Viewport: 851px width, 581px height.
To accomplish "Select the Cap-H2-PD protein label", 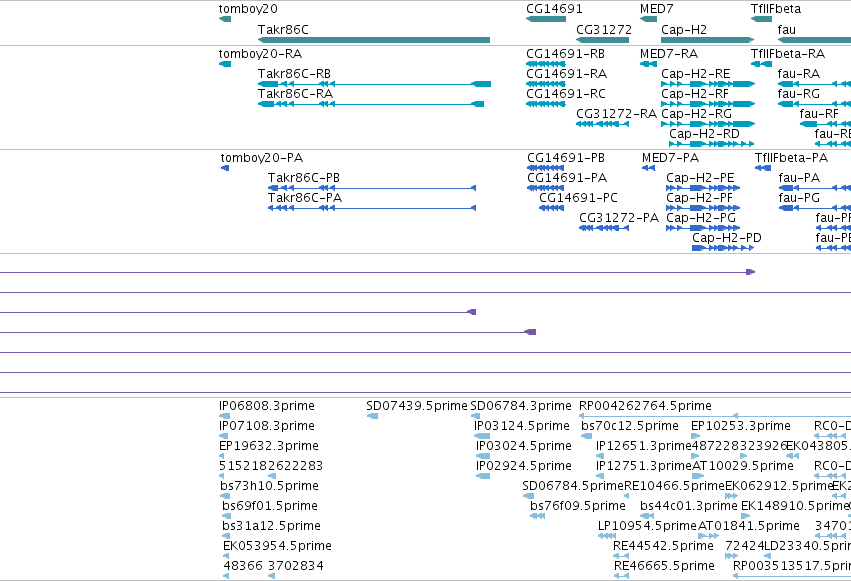I will pyautogui.click(x=727, y=238).
